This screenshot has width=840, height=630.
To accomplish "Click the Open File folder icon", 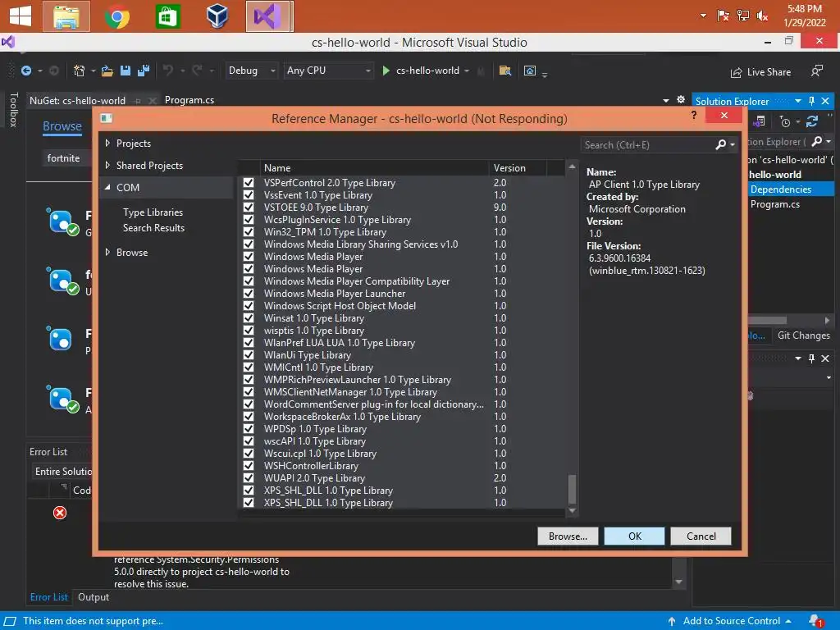I will [x=107, y=71].
